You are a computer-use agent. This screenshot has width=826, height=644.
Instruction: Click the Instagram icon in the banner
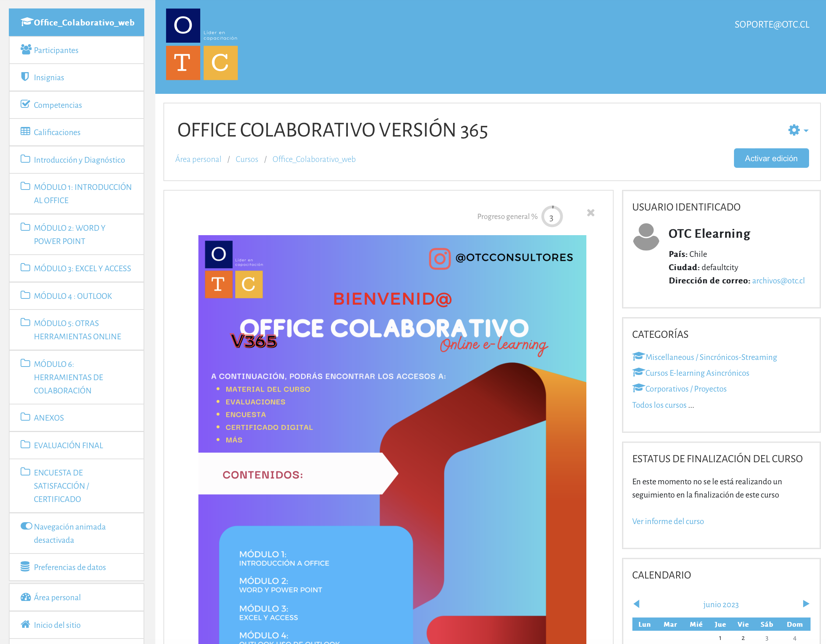(x=440, y=259)
